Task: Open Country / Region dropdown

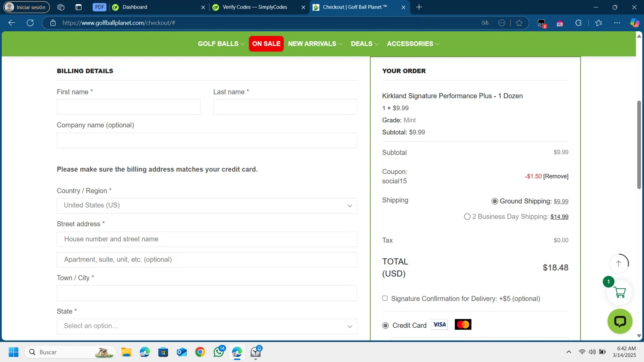Action: [x=207, y=205]
